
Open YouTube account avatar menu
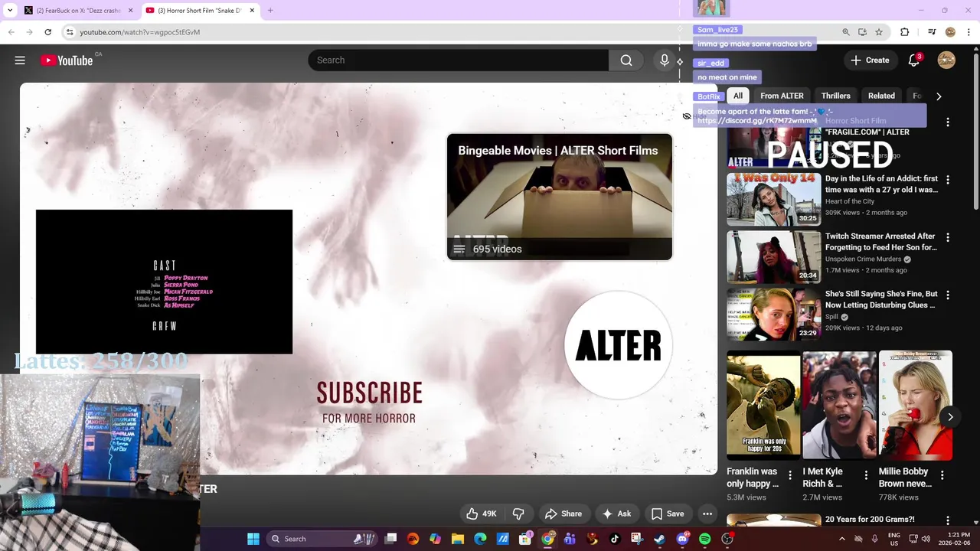(x=946, y=60)
